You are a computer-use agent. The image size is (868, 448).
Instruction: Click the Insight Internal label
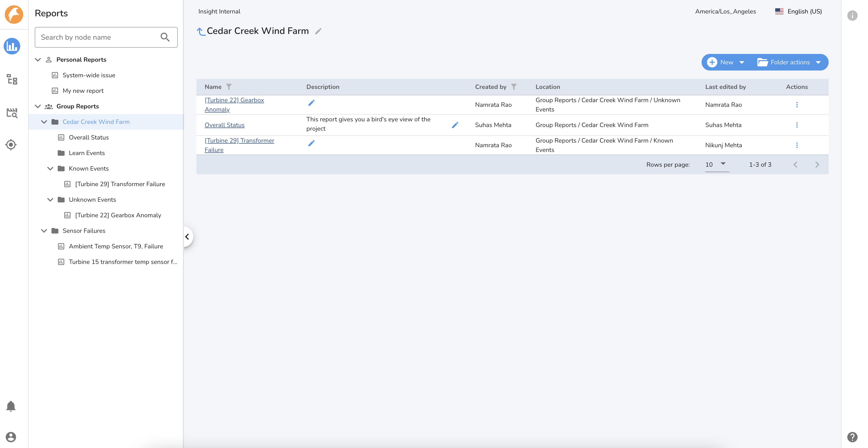(x=219, y=11)
